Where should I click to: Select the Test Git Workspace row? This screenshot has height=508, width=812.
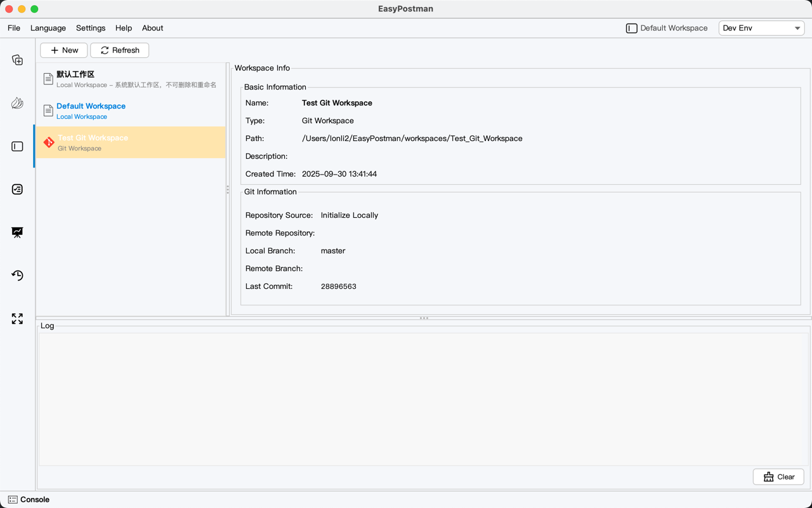click(x=131, y=142)
